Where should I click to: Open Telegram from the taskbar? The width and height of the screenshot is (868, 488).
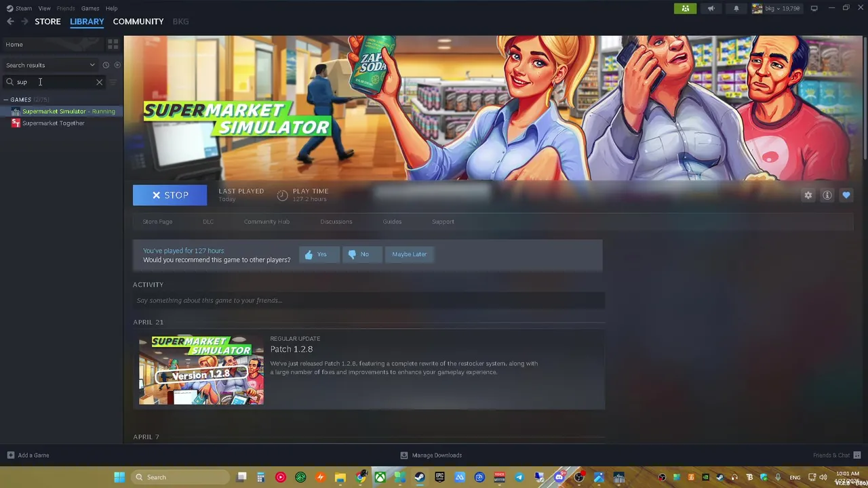(x=519, y=477)
